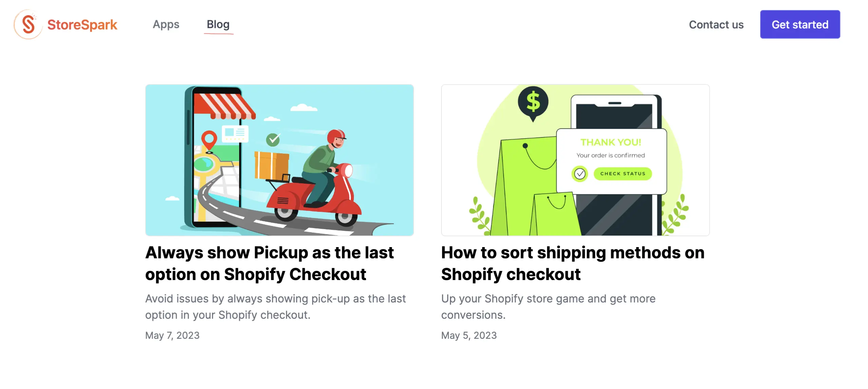Select the May 7, 2023 date text
This screenshot has width=868, height=389.
[172, 335]
